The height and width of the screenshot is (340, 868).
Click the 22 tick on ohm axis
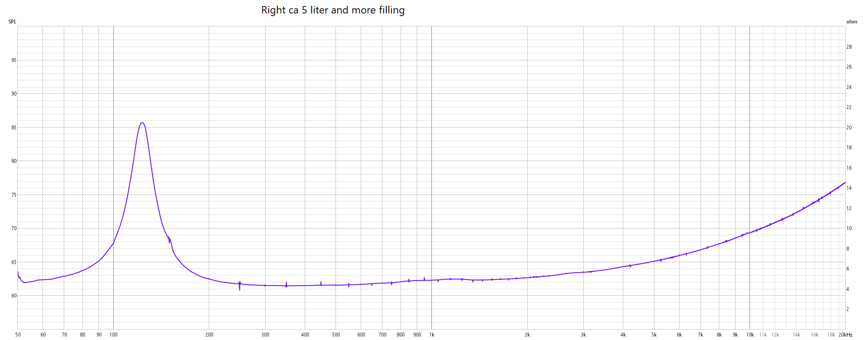point(849,107)
